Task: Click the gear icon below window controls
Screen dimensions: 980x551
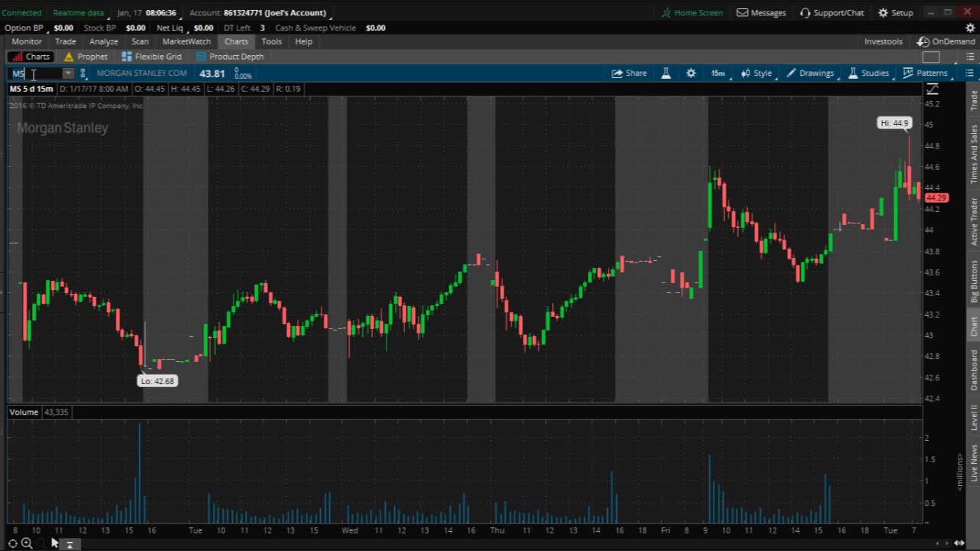Action: (970, 28)
